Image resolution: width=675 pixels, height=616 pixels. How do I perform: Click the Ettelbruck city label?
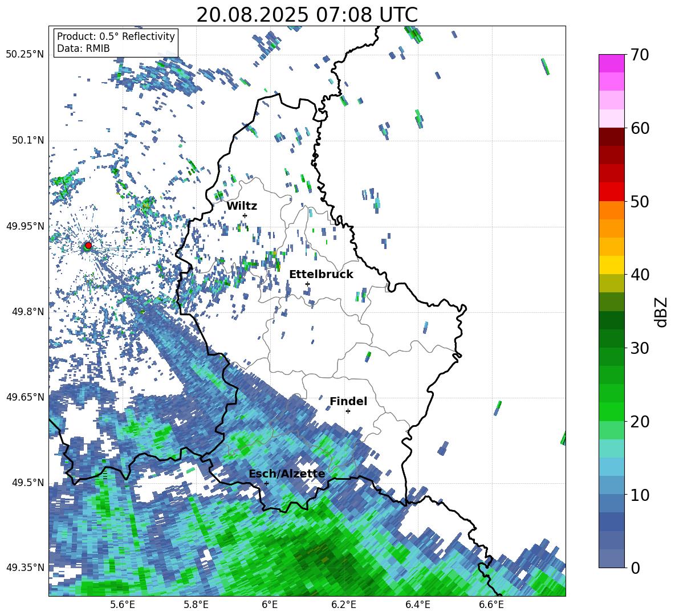(x=321, y=275)
